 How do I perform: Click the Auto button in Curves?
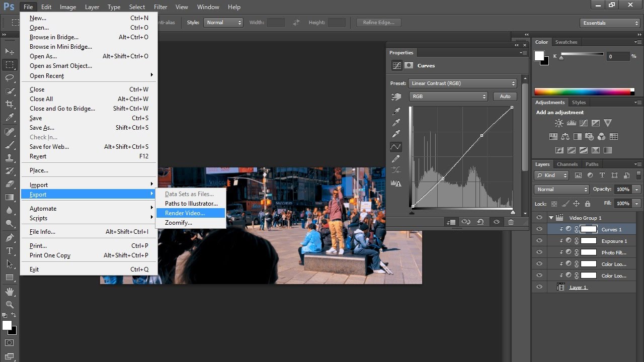tap(505, 97)
